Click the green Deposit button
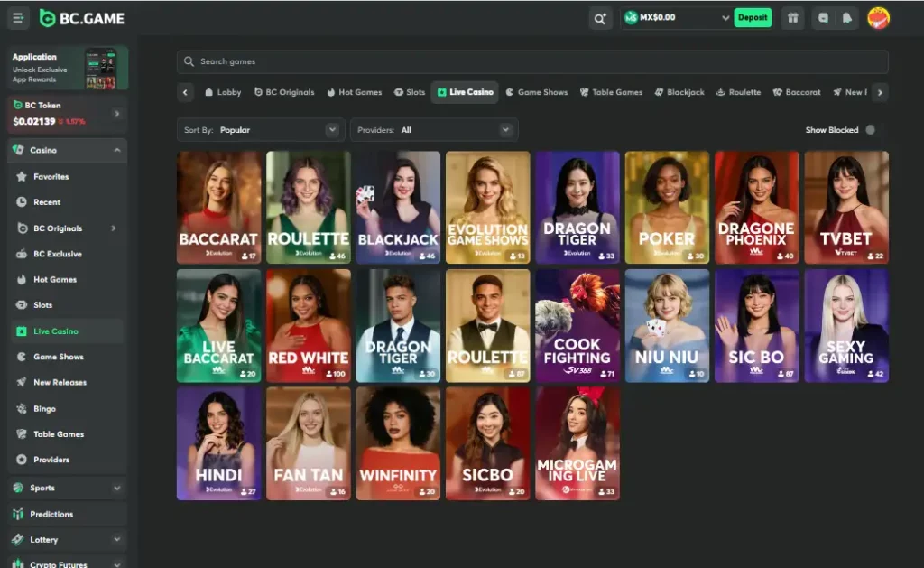The height and width of the screenshot is (568, 924). pos(753,18)
